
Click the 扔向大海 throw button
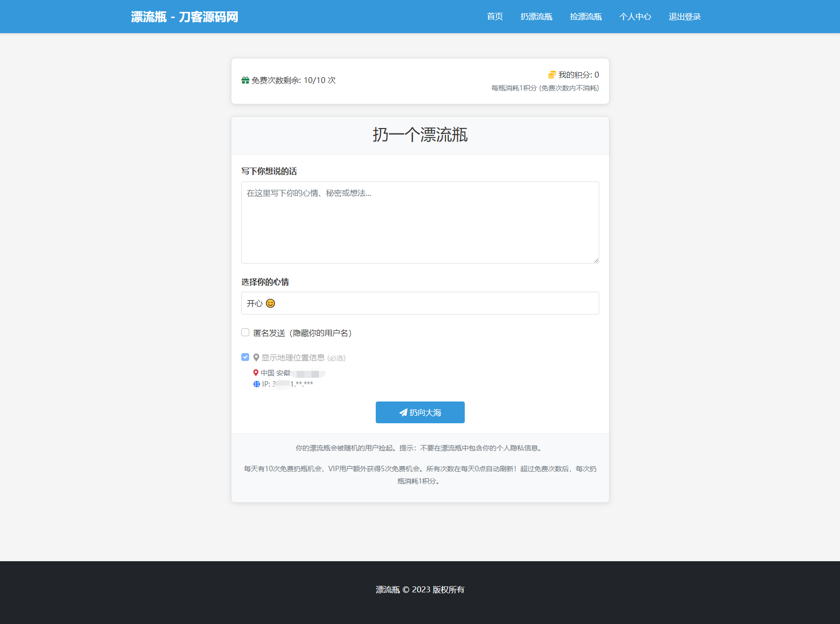[420, 412]
